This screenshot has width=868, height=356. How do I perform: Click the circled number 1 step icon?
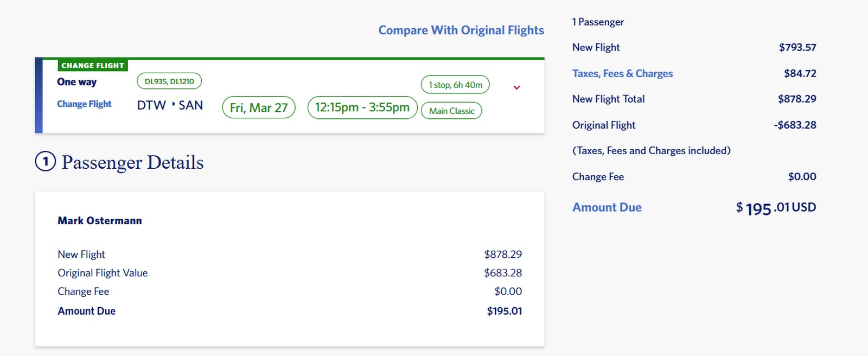[46, 162]
